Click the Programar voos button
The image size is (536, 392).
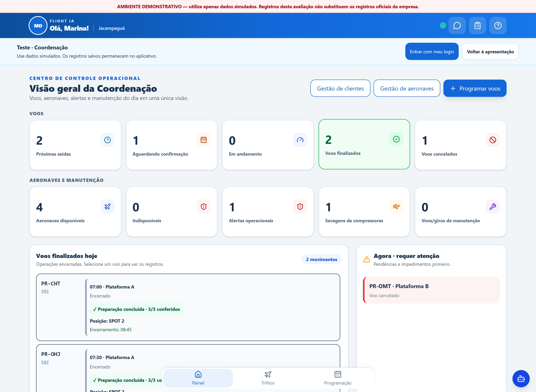(475, 88)
